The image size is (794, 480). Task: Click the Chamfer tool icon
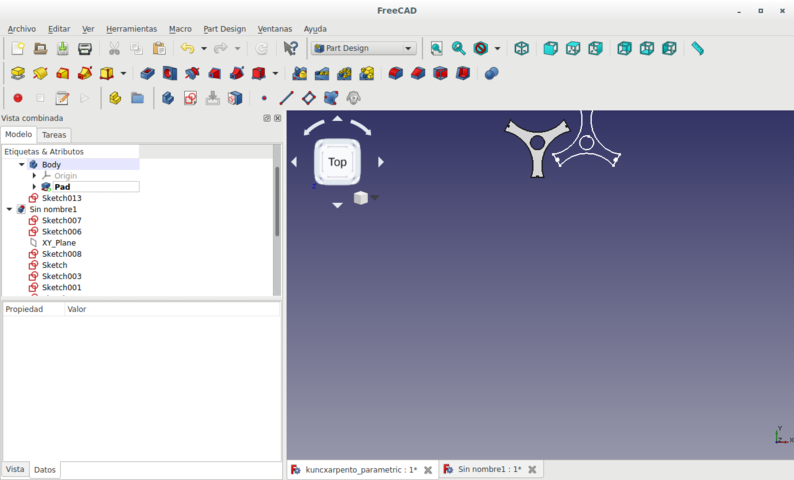tap(418, 73)
